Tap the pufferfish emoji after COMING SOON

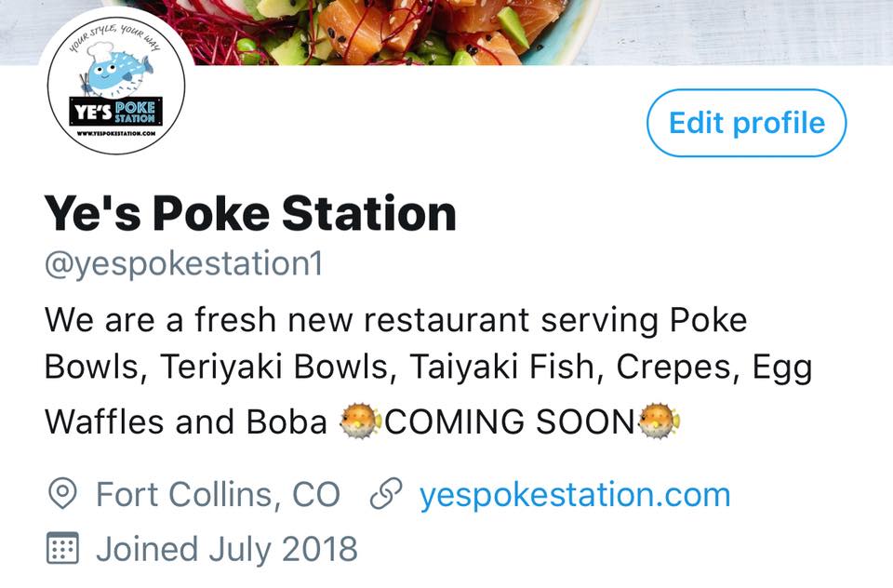coord(659,421)
